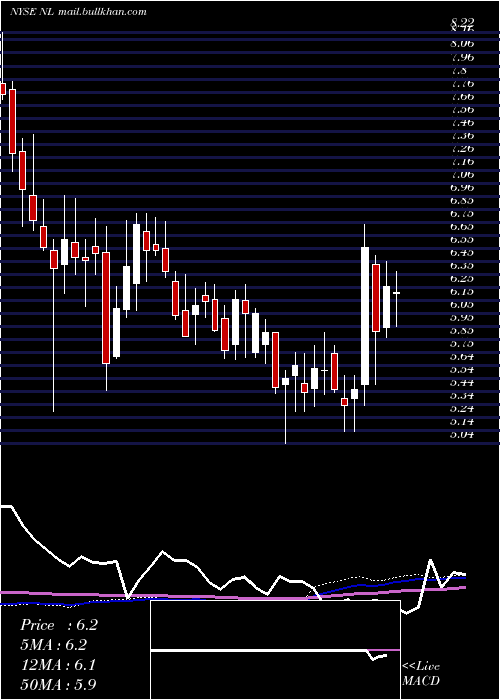Click the 6.75 price axis label
500x700 pixels.
pos(462,214)
